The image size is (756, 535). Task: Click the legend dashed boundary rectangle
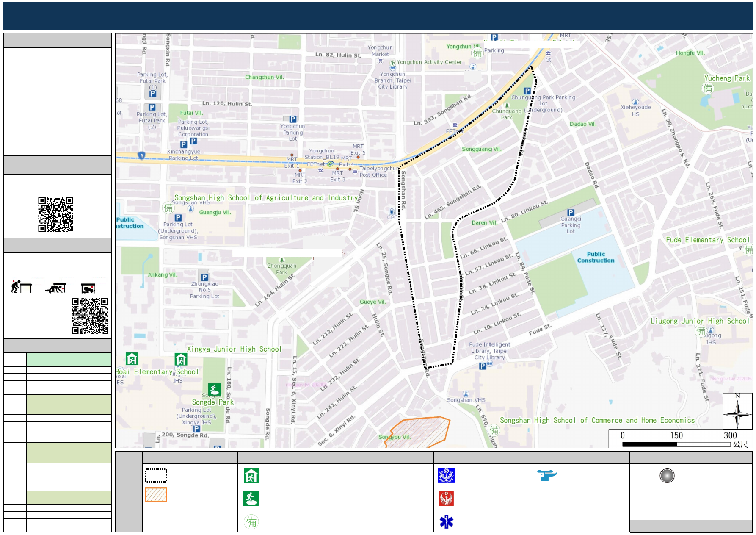point(156,475)
